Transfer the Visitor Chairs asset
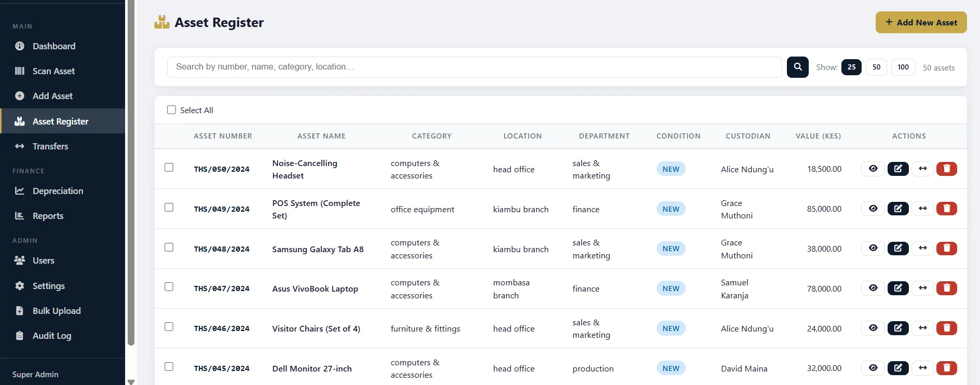 922,328
